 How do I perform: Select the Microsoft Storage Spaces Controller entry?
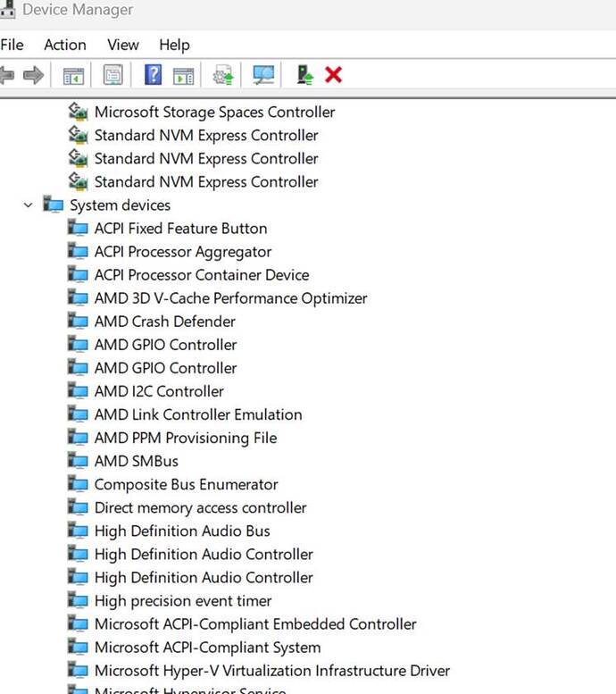214,113
